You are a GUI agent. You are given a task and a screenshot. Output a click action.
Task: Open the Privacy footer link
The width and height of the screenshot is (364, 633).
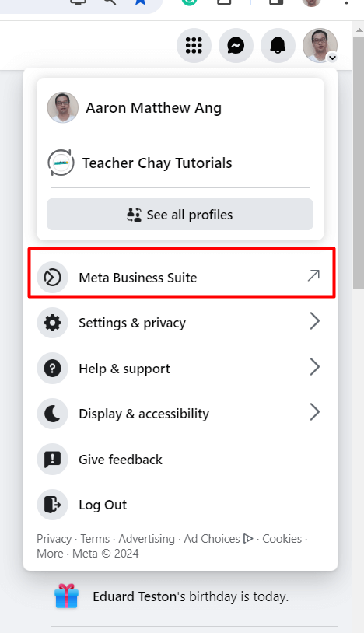click(54, 539)
